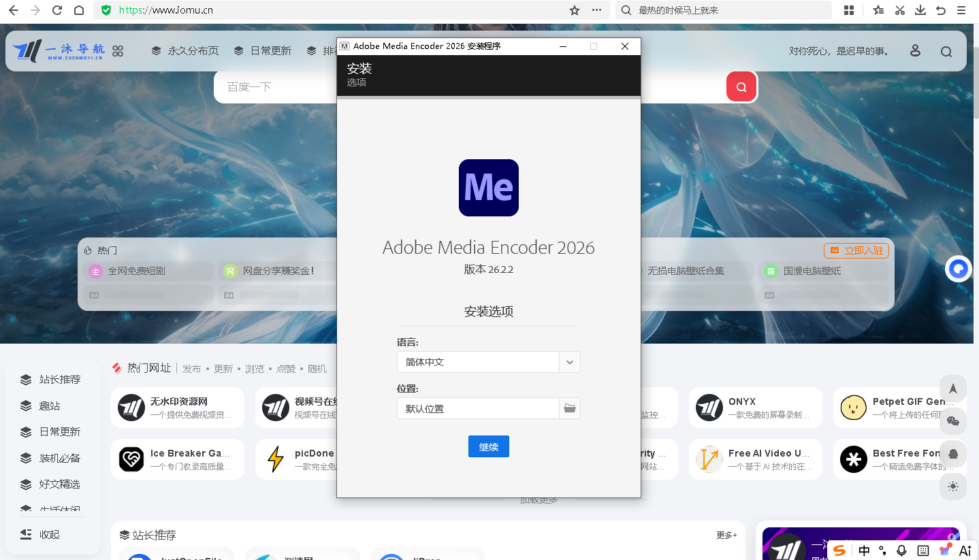Open the browser downloads icon
Image resolution: width=979 pixels, height=560 pixels.
tap(920, 10)
